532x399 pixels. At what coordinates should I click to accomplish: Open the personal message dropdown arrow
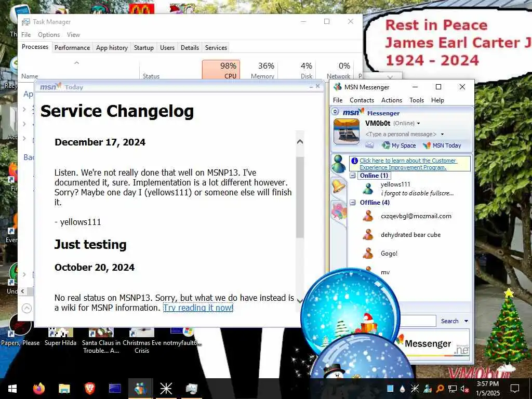coord(442,135)
